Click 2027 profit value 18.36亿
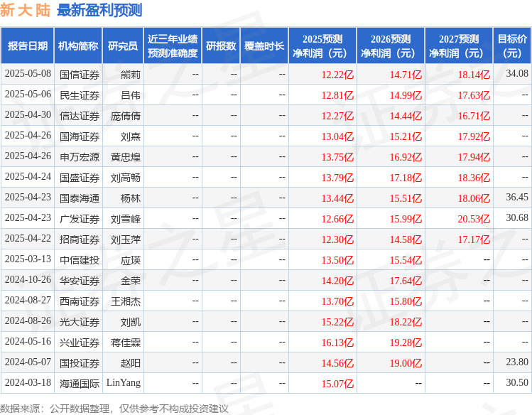 (x=474, y=178)
